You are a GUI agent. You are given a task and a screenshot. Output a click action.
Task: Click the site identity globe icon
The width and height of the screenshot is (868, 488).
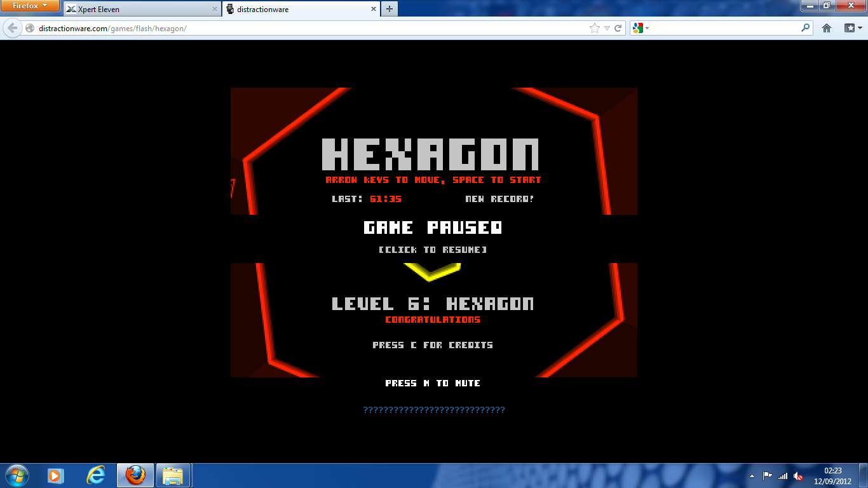(x=30, y=29)
